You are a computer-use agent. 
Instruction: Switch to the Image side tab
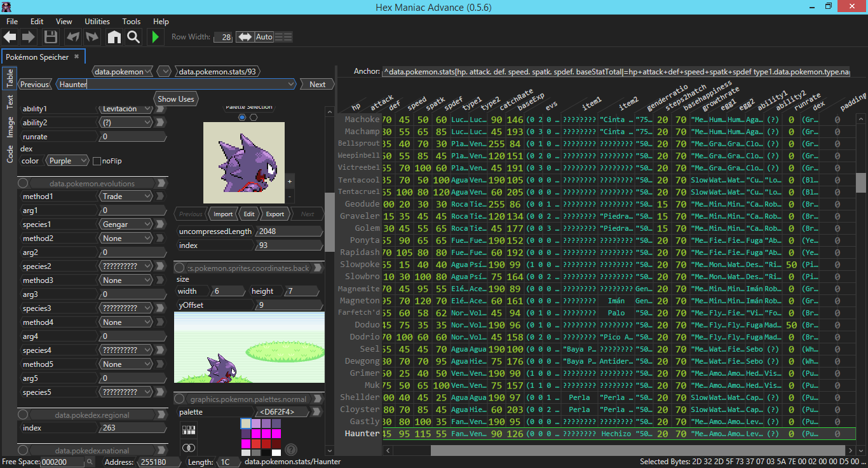[x=10, y=127]
